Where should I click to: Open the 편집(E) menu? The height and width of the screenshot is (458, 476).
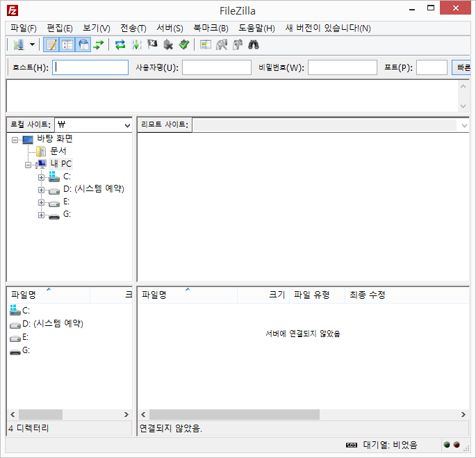tap(60, 28)
